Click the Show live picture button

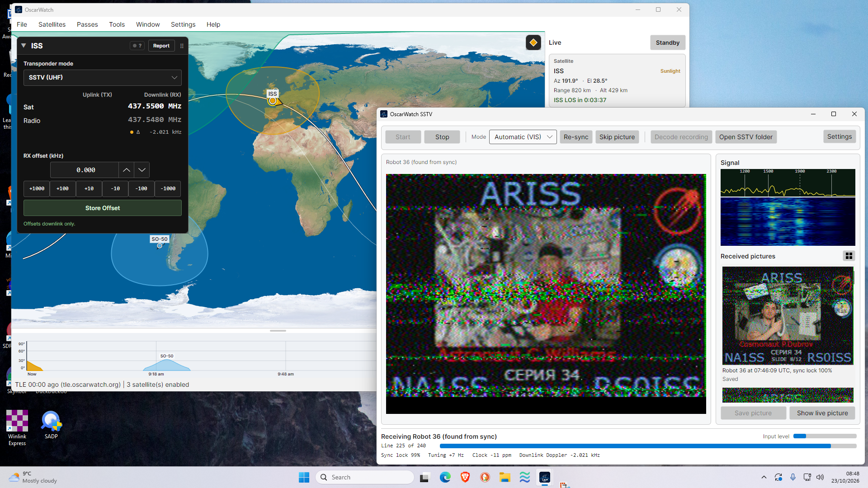(822, 413)
